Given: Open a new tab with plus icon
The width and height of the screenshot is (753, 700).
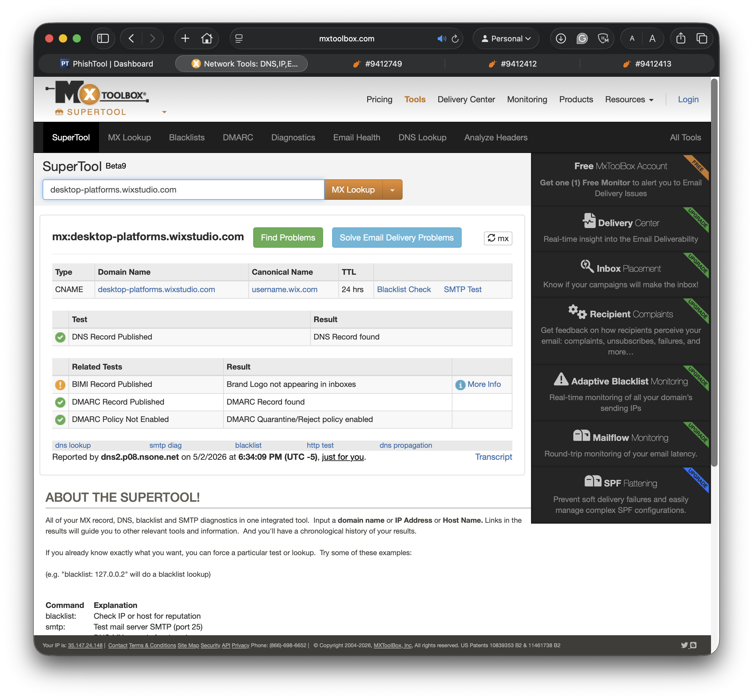Looking at the screenshot, I should tap(185, 39).
